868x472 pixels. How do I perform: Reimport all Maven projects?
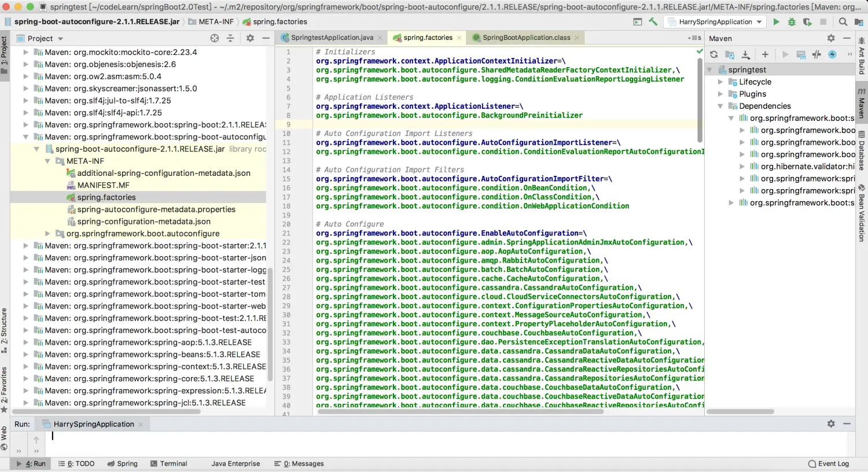click(x=714, y=54)
